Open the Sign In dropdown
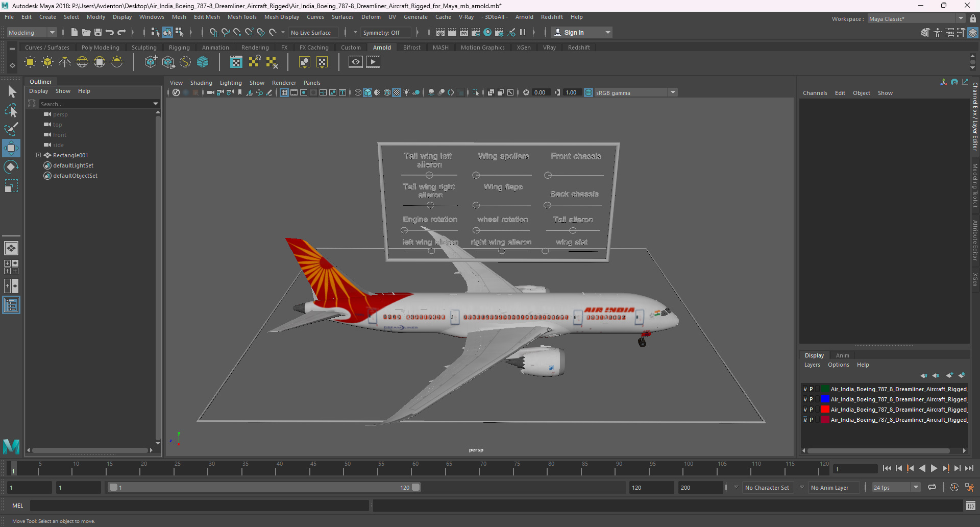 tap(582, 32)
